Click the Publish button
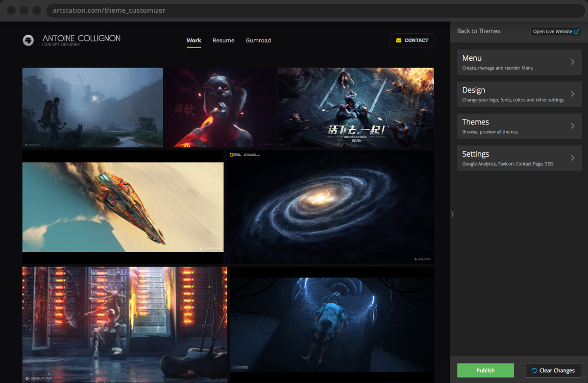The width and height of the screenshot is (588, 383). pos(485,370)
